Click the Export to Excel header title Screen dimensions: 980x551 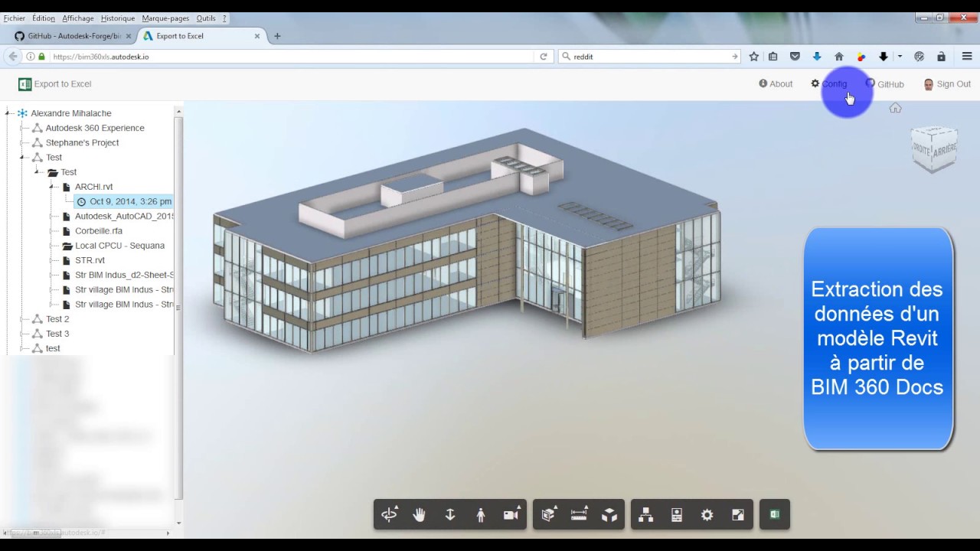click(63, 84)
